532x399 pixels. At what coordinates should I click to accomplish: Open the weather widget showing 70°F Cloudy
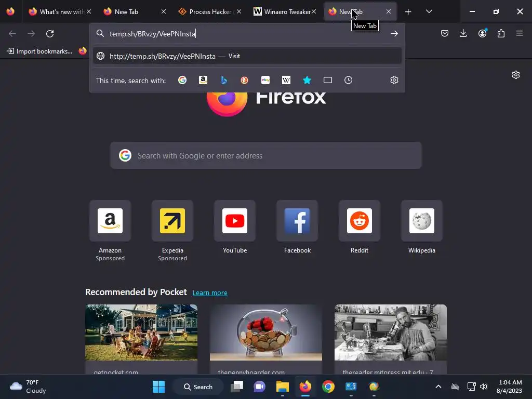point(28,387)
